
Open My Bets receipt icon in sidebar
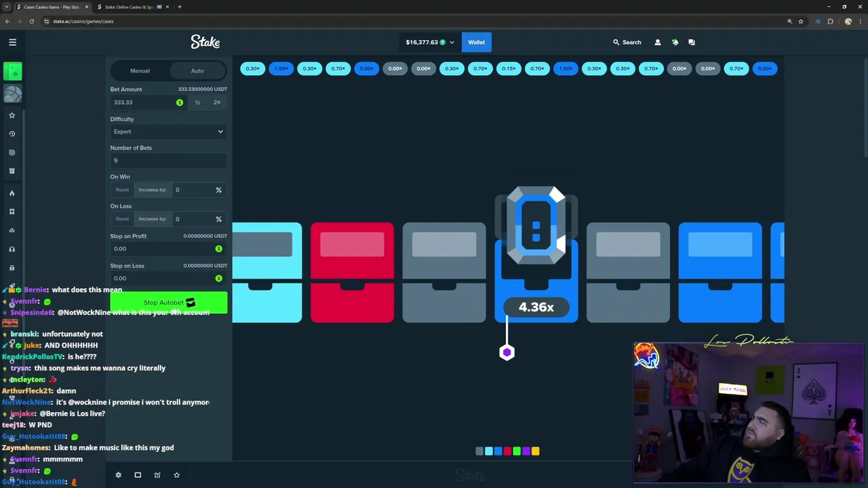coord(12,171)
